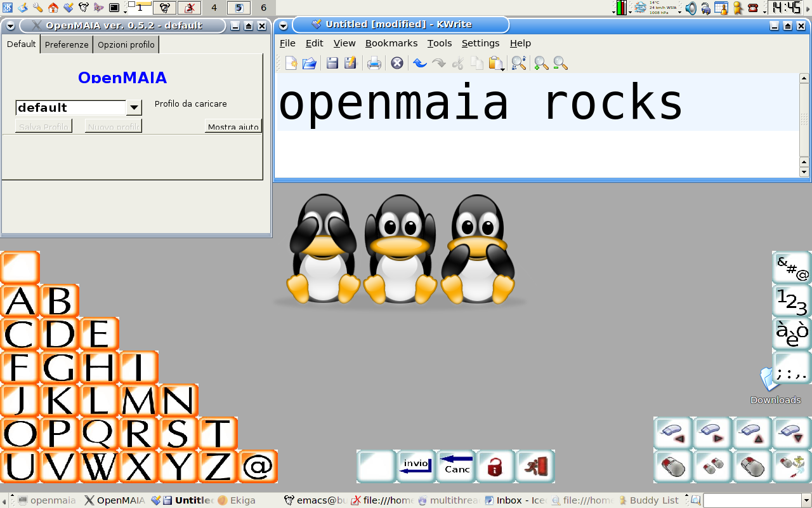Click the right mouse button click key
The image size is (812, 508).
pos(752,466)
